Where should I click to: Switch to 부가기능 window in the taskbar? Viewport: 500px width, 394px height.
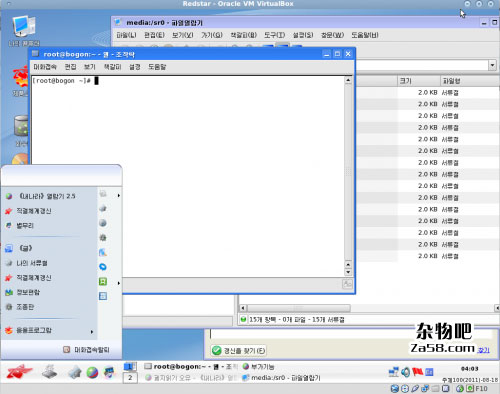pyautogui.click(x=259, y=367)
